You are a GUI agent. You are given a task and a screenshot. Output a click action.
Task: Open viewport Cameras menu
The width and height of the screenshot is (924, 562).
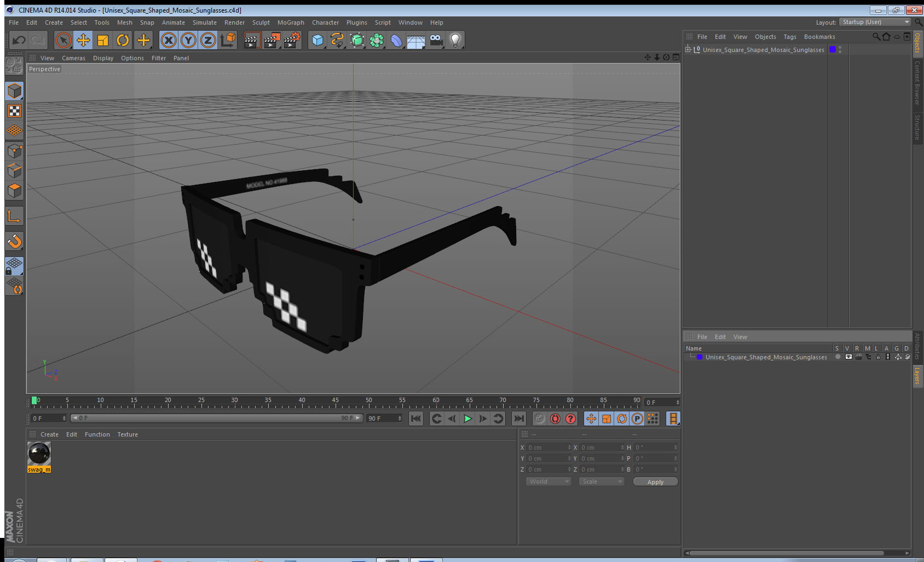pyautogui.click(x=73, y=58)
